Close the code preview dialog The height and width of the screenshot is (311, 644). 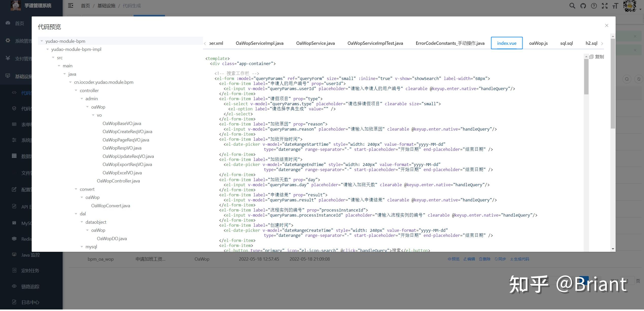pos(606,26)
